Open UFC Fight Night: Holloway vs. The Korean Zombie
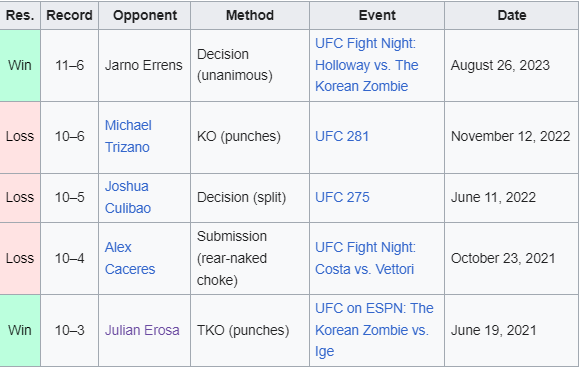This screenshot has height=367, width=579. pos(367,65)
